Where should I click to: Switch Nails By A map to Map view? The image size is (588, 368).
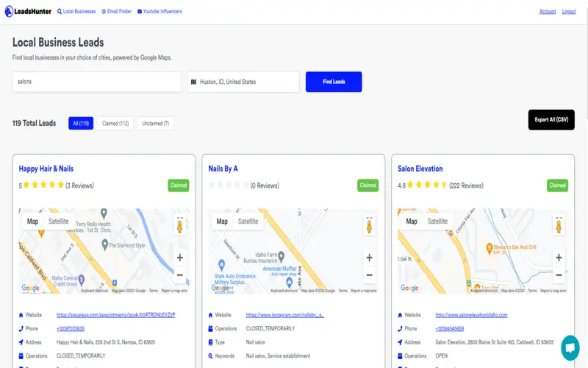point(222,222)
